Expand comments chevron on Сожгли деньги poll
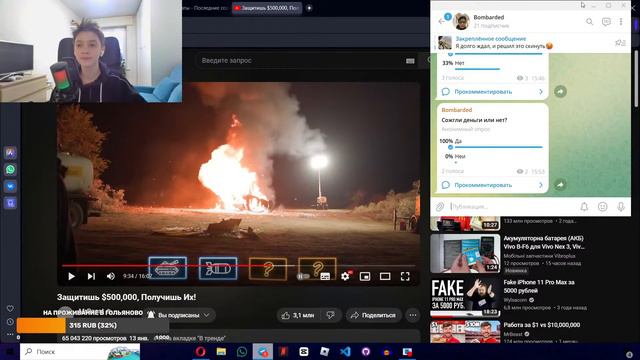 coord(541,185)
